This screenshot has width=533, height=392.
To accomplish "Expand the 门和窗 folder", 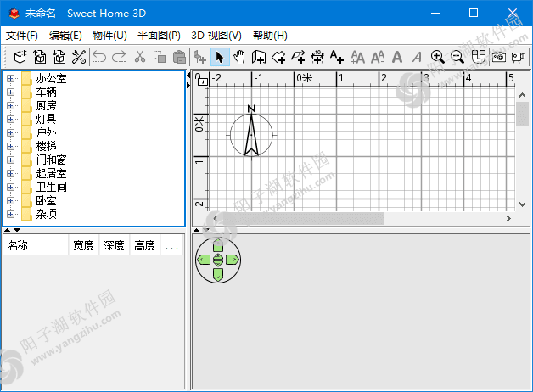I will 10,160.
